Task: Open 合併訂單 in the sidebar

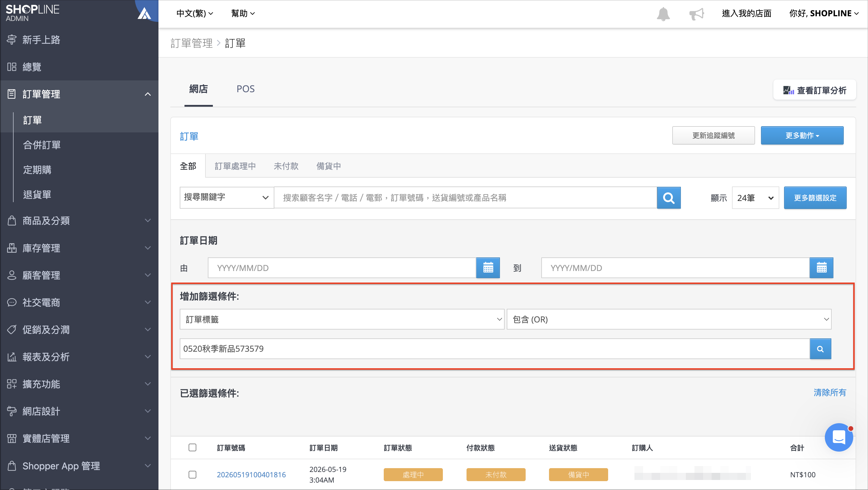Action: click(x=42, y=145)
